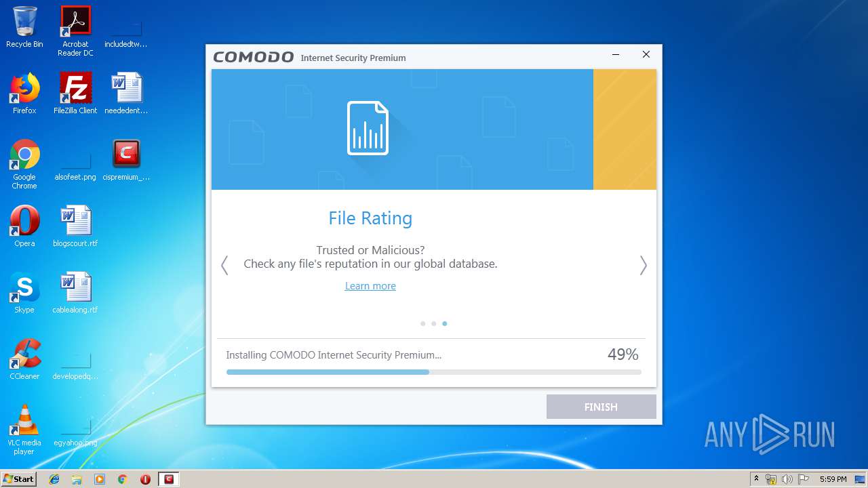Screen dimensions: 868x488
Task: Click the FINISH button
Action: coord(601,407)
